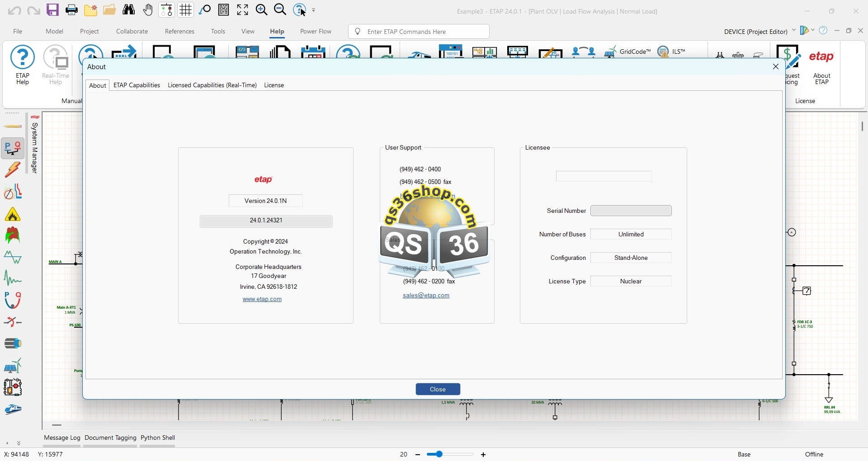The width and height of the screenshot is (868, 461).
Task: Expand the System Manager side panel
Action: pyautogui.click(x=34, y=144)
